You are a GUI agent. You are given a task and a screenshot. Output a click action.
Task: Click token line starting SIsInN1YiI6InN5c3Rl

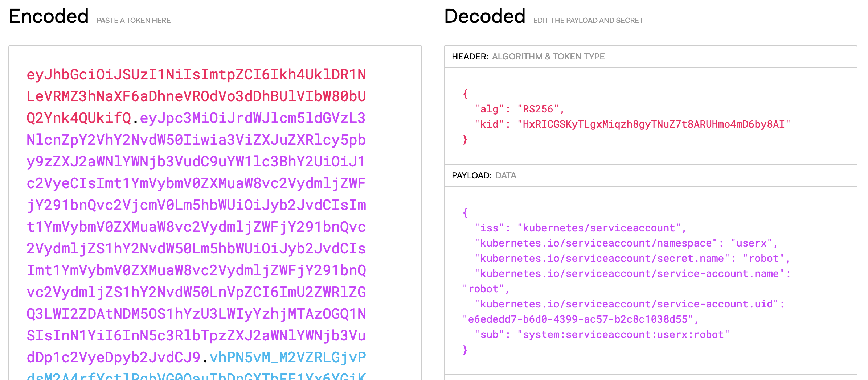196,336
